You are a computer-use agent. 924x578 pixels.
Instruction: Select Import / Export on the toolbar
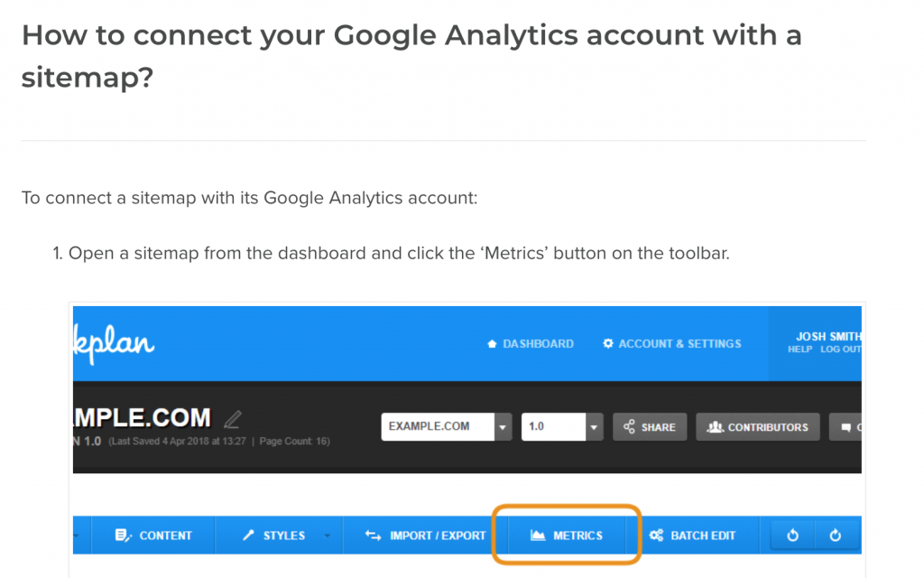coord(425,536)
